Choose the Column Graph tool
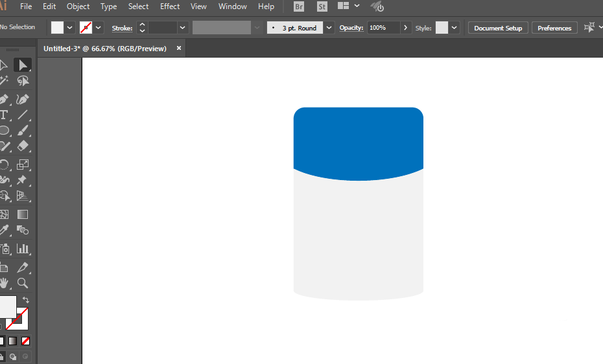This screenshot has width=603, height=364. tap(23, 249)
